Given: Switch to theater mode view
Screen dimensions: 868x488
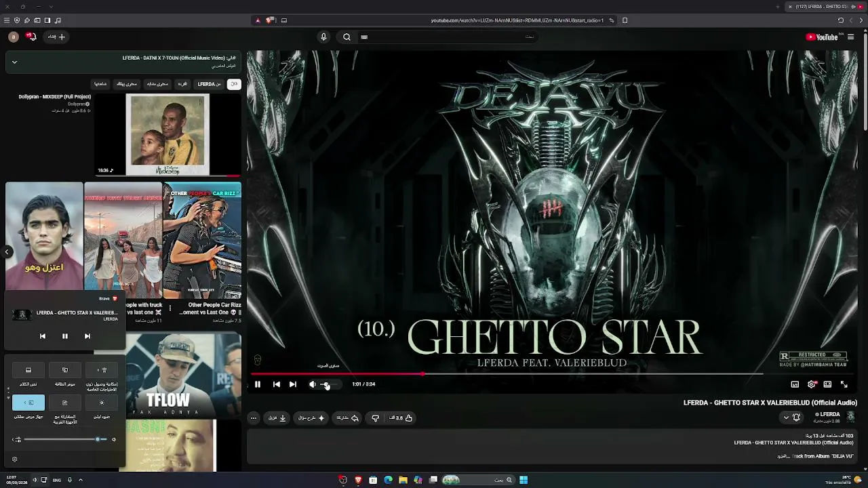Looking at the screenshot, I should click(x=828, y=384).
